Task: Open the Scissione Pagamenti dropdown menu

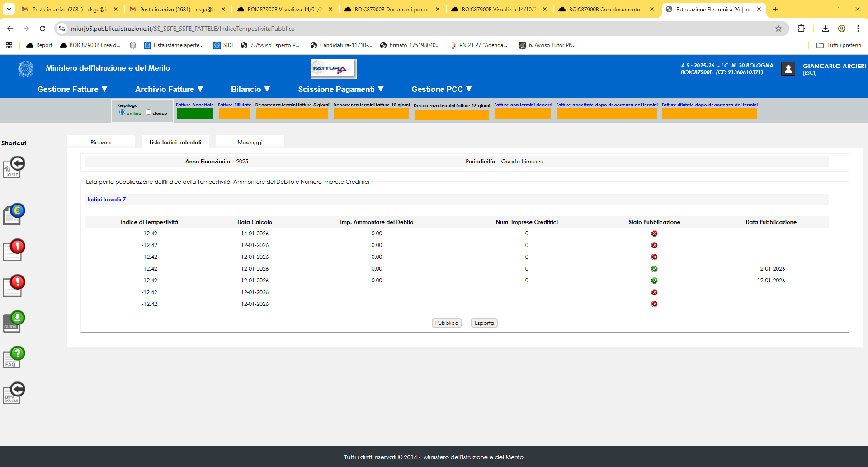Action: pyautogui.click(x=340, y=89)
